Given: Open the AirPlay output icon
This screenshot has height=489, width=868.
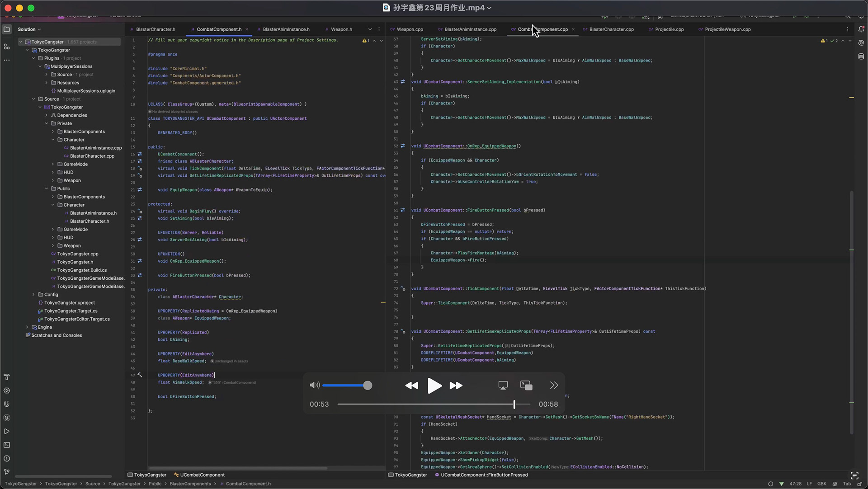Looking at the screenshot, I should [503, 386].
